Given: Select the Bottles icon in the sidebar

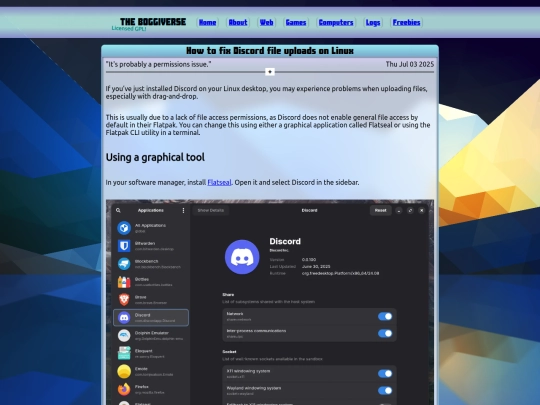Looking at the screenshot, I should pos(124,282).
